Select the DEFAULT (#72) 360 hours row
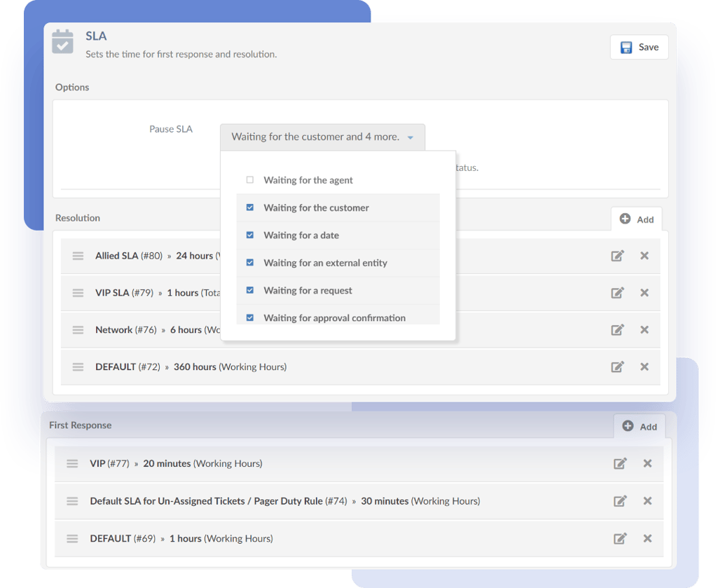The height and width of the screenshot is (588, 716). [x=191, y=367]
